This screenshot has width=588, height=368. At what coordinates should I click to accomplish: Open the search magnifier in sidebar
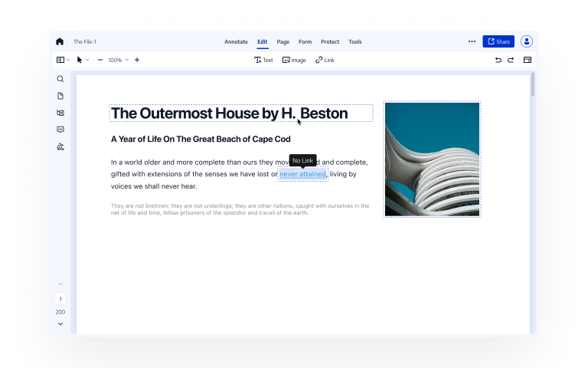click(60, 79)
